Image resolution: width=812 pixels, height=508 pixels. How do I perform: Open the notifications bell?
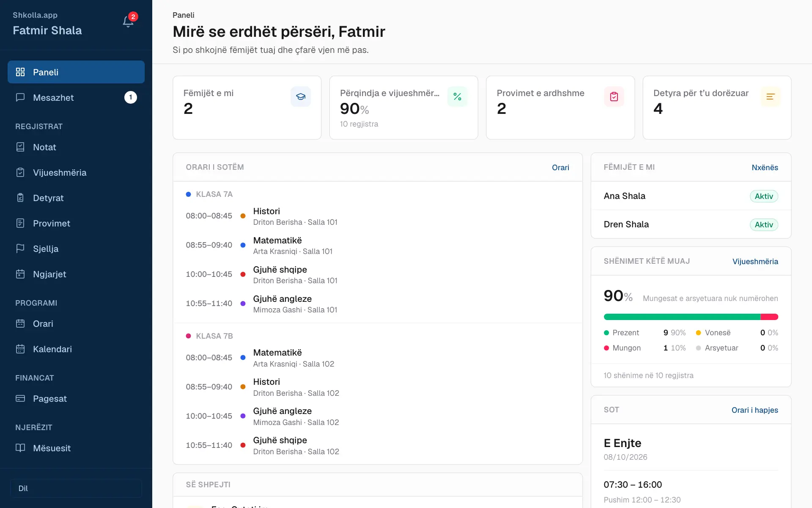(128, 22)
